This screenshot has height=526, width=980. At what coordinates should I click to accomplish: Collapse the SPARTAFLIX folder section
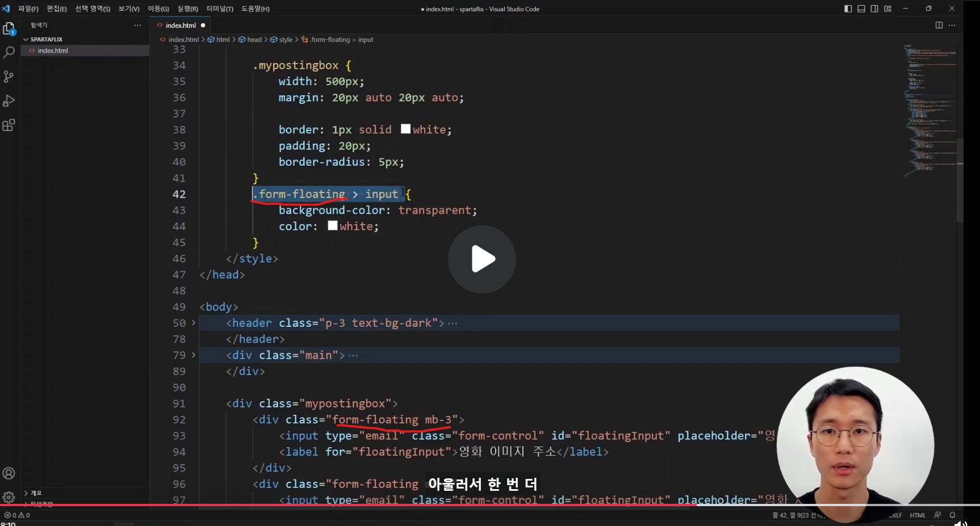(47, 39)
